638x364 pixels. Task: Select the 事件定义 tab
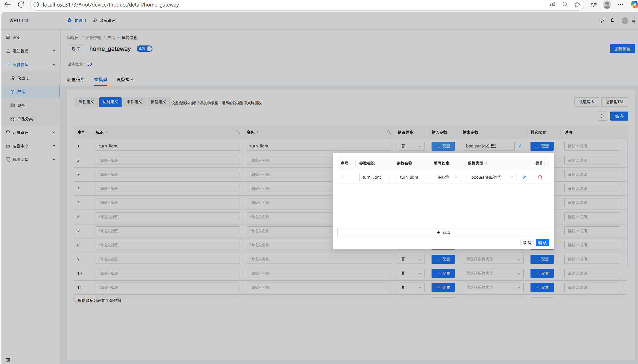click(x=134, y=102)
